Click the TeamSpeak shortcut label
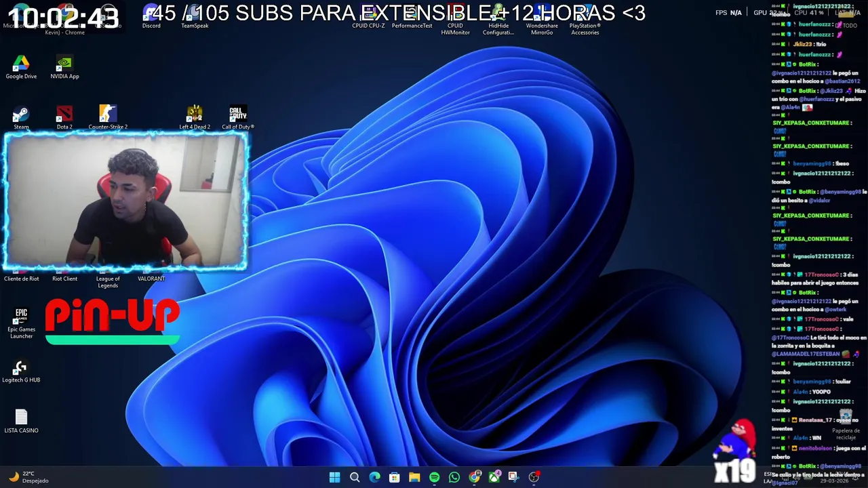 (195, 26)
